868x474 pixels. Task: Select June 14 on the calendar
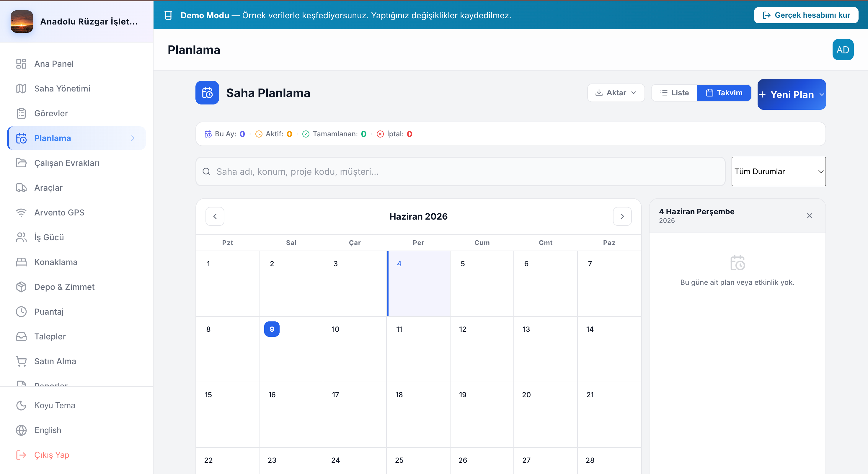(609, 349)
